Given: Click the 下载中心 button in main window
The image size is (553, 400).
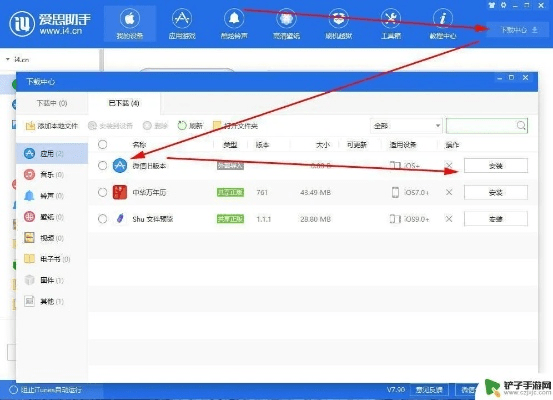Looking at the screenshot, I should pos(519,30).
